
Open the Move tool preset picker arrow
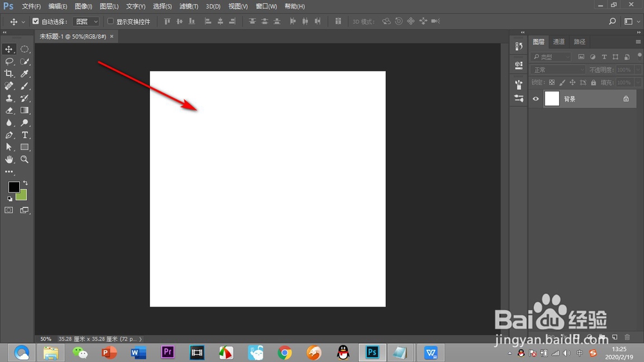(x=23, y=22)
